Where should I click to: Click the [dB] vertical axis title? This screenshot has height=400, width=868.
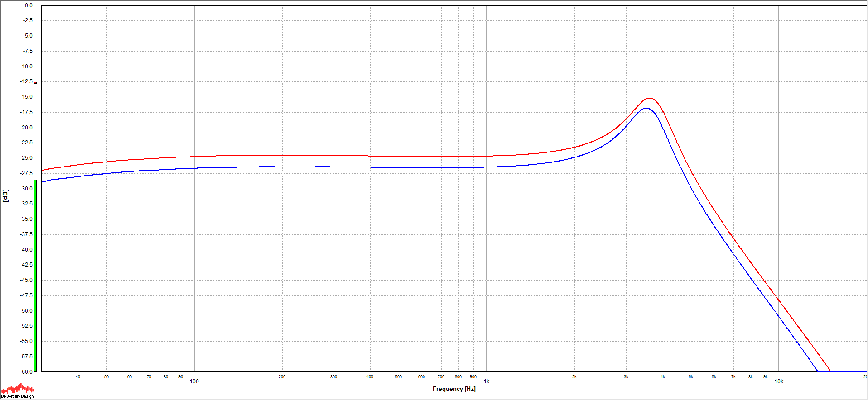[x=5, y=195]
